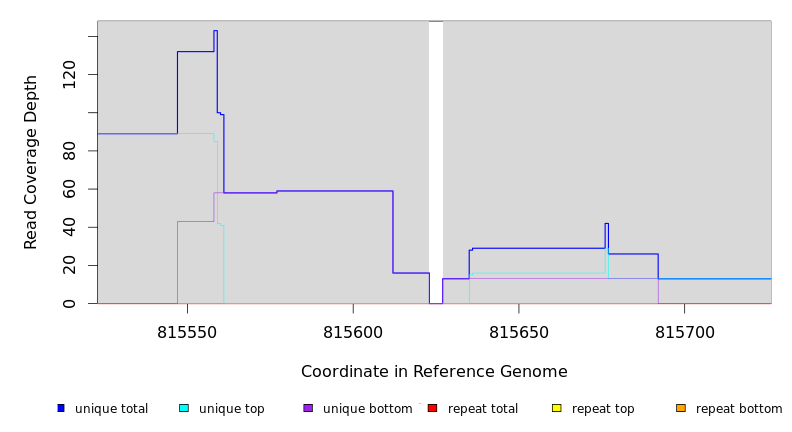This screenshot has height=432, width=792.
Task: Click the 'Read Coverage Depth' y-axis title
Action: [x=31, y=162]
